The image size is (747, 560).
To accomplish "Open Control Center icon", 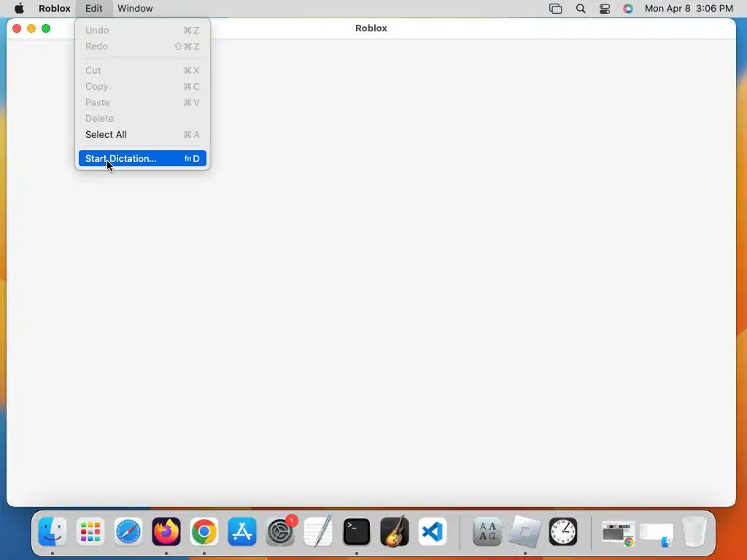I will [605, 9].
